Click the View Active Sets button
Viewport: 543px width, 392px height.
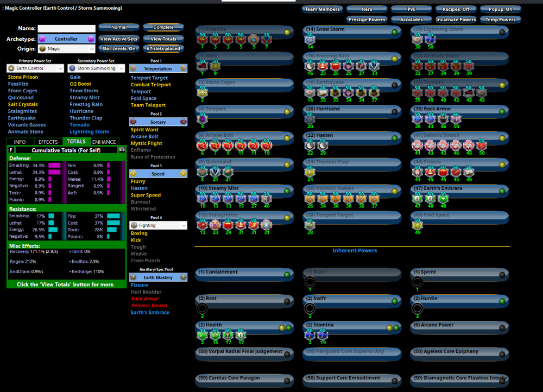[119, 39]
